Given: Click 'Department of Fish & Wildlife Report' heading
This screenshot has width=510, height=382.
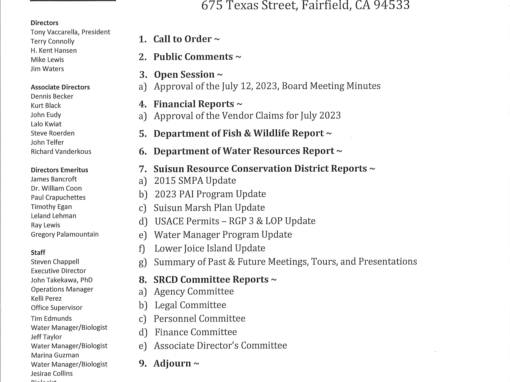Looking at the screenshot, I should coord(239,133).
